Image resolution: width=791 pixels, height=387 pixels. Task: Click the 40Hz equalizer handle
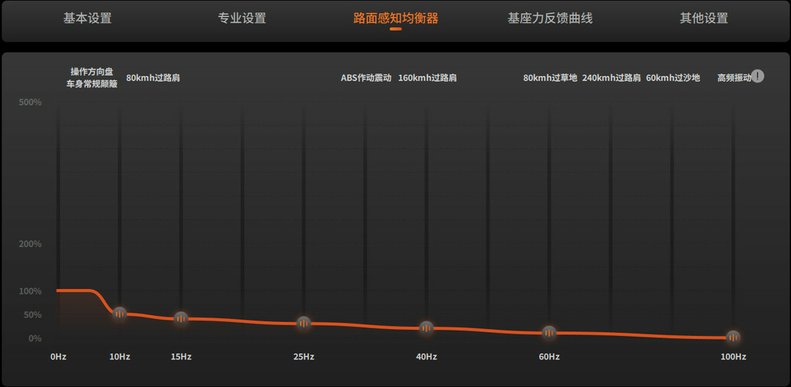(x=426, y=328)
